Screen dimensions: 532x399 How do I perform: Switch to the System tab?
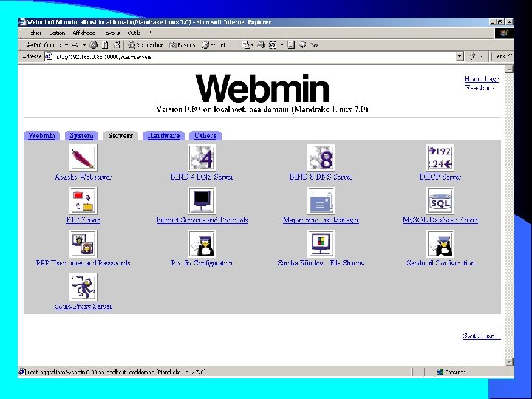coord(81,136)
